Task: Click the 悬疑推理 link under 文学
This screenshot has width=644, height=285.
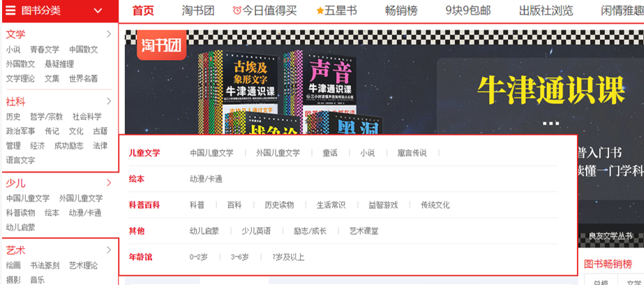Action: (x=59, y=64)
